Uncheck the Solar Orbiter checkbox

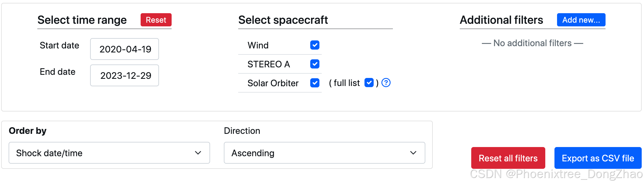315,83
